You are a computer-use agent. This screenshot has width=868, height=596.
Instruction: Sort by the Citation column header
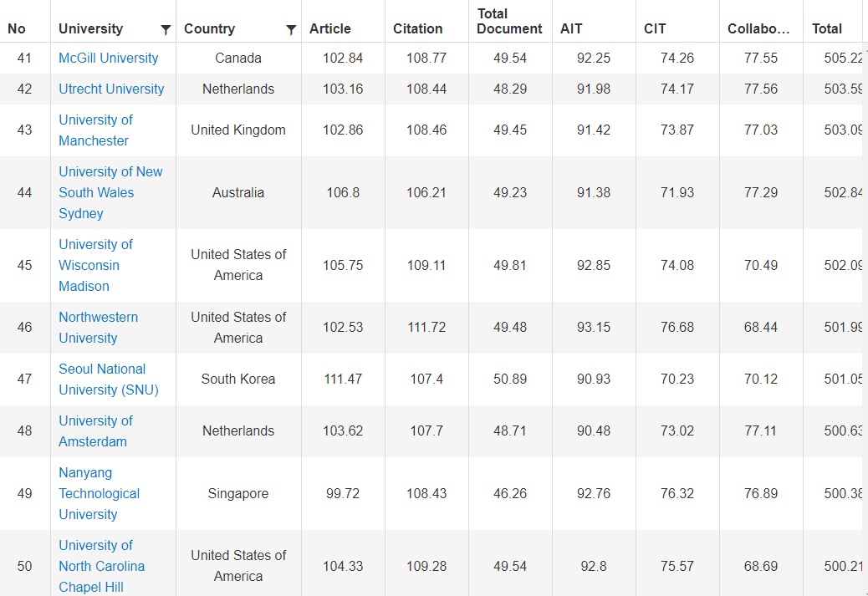click(418, 28)
